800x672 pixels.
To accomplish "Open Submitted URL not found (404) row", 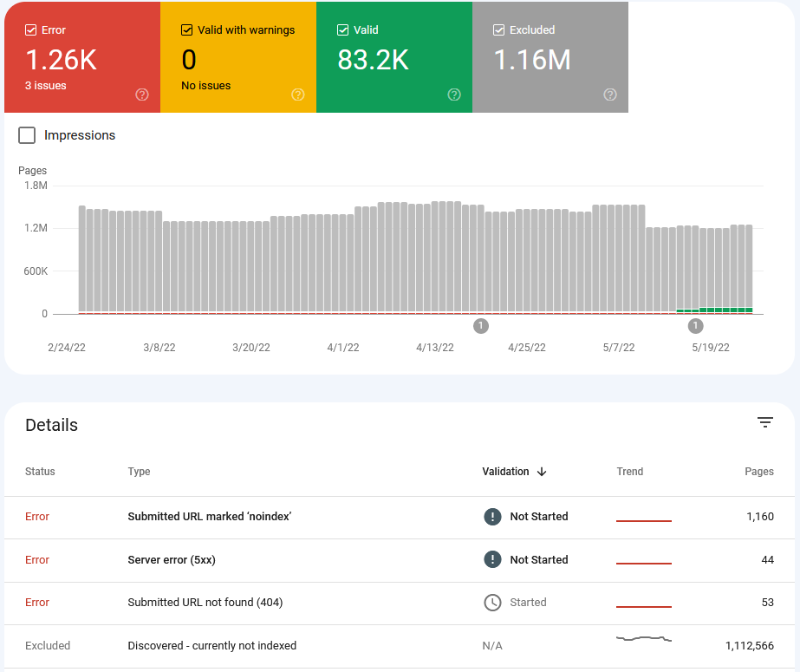I will pos(400,603).
